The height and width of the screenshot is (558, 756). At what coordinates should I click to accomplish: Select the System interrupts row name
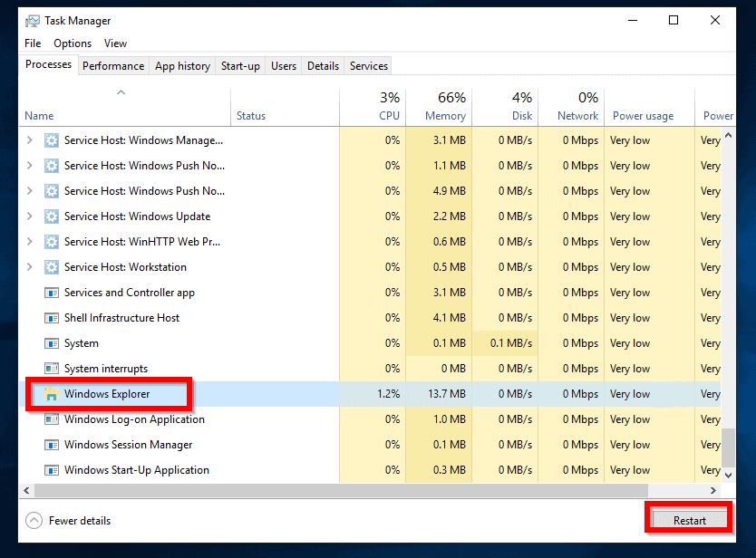tap(106, 369)
